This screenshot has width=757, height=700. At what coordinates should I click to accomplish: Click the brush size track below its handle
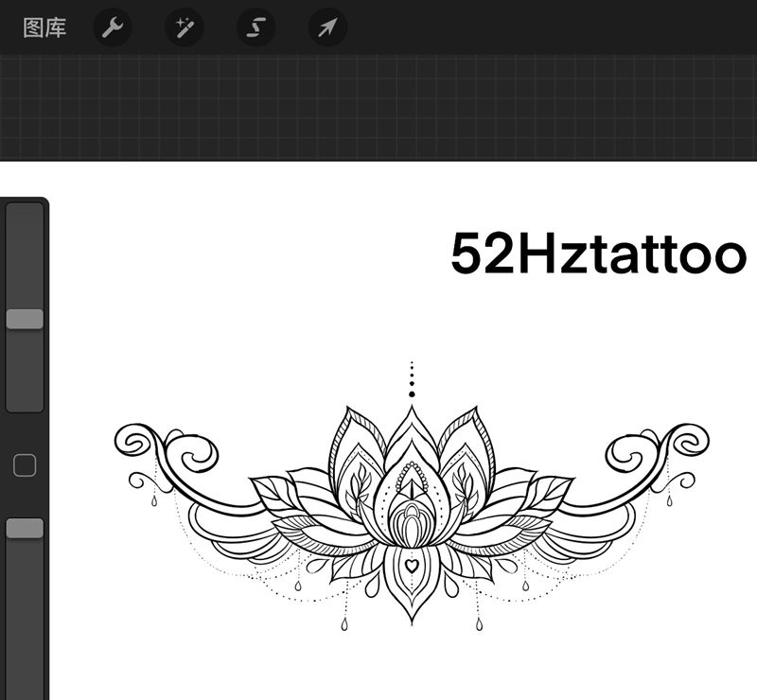coord(25,374)
